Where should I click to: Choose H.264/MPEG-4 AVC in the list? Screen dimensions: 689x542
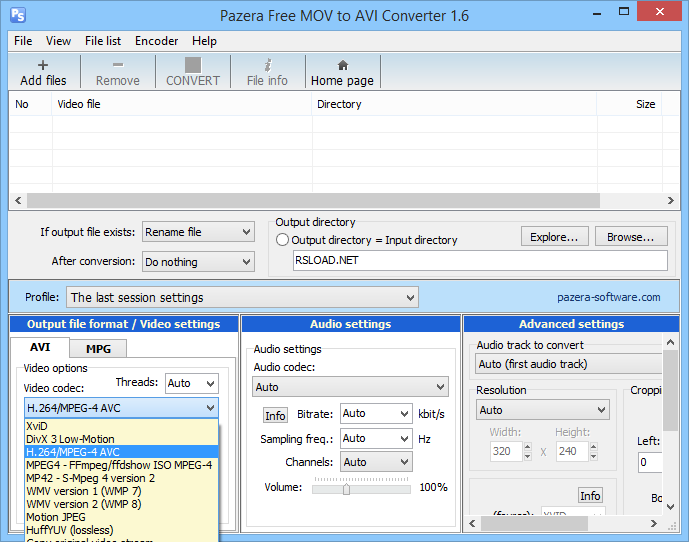121,452
